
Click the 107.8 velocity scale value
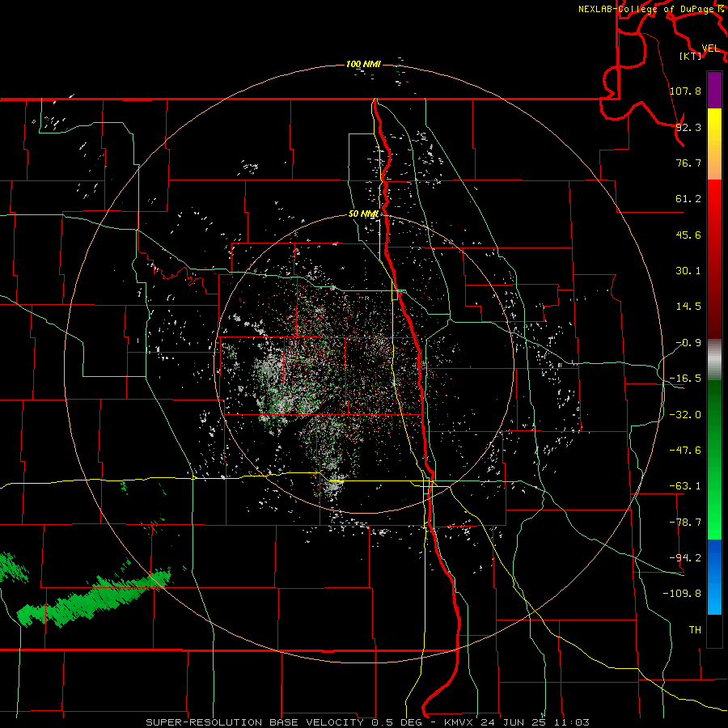point(685,91)
